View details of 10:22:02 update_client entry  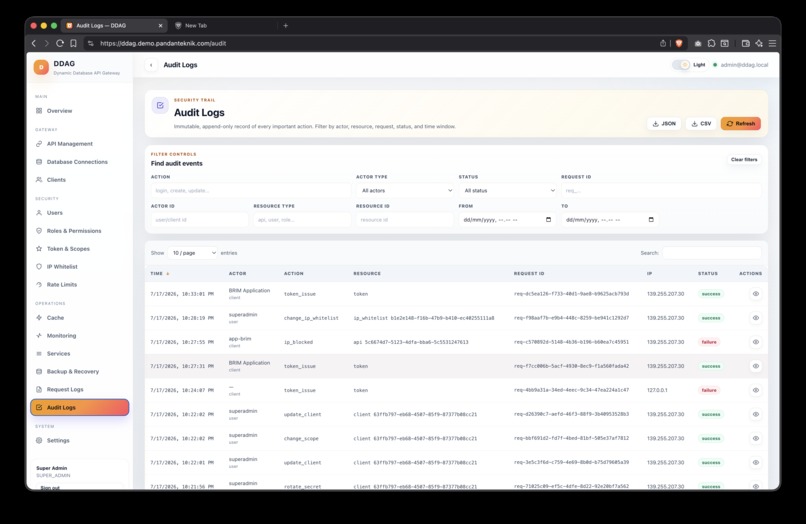point(756,414)
